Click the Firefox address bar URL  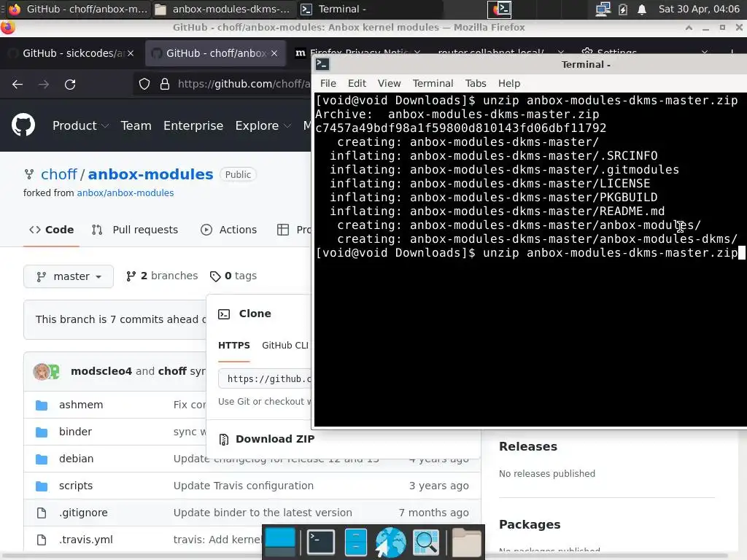(x=244, y=85)
